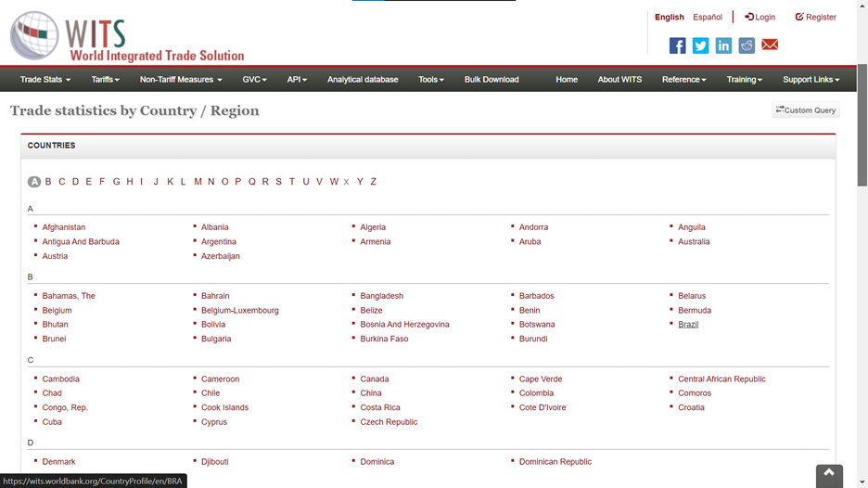Switch language to Español

click(708, 17)
